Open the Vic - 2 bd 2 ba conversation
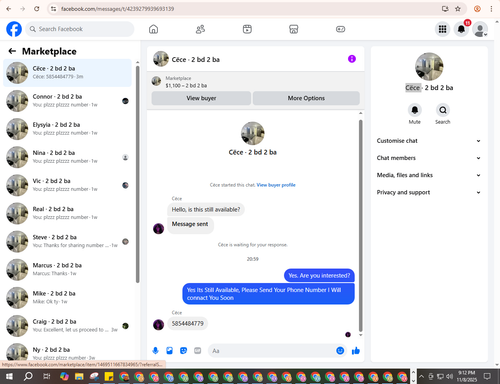 pos(67,185)
